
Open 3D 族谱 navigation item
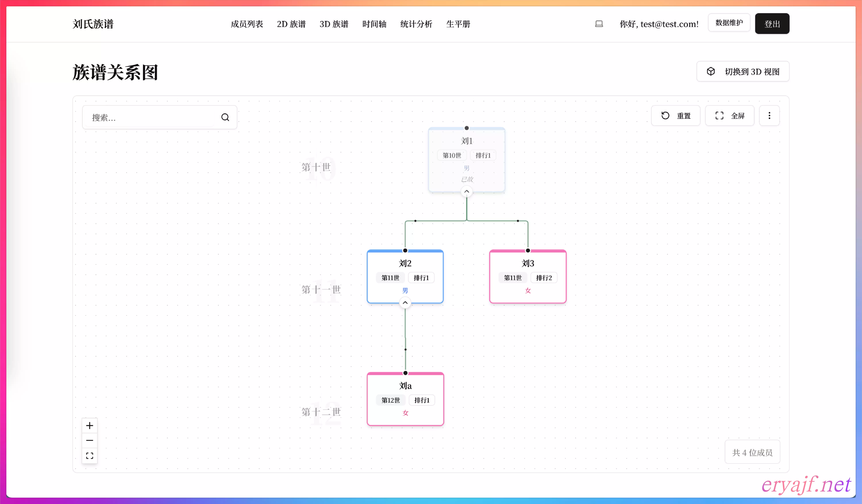(x=334, y=24)
